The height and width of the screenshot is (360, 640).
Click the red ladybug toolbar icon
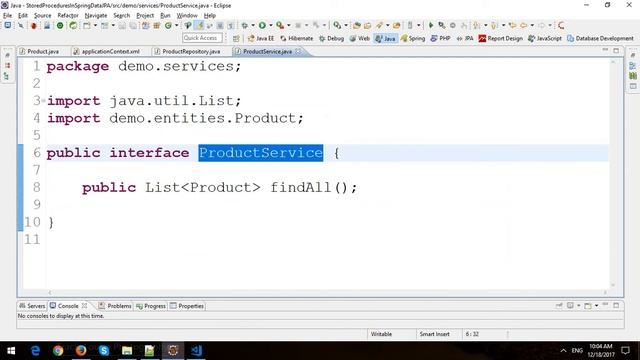coord(33,25)
